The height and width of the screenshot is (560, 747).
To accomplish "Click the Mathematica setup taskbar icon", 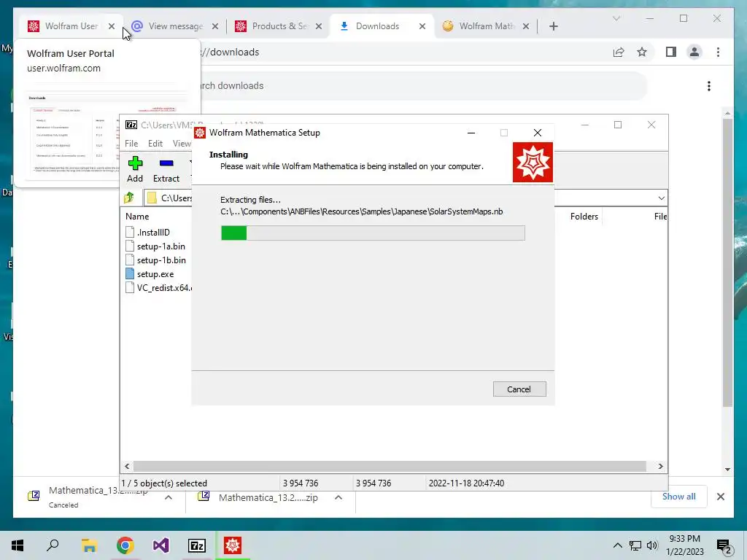I will pyautogui.click(x=233, y=545).
